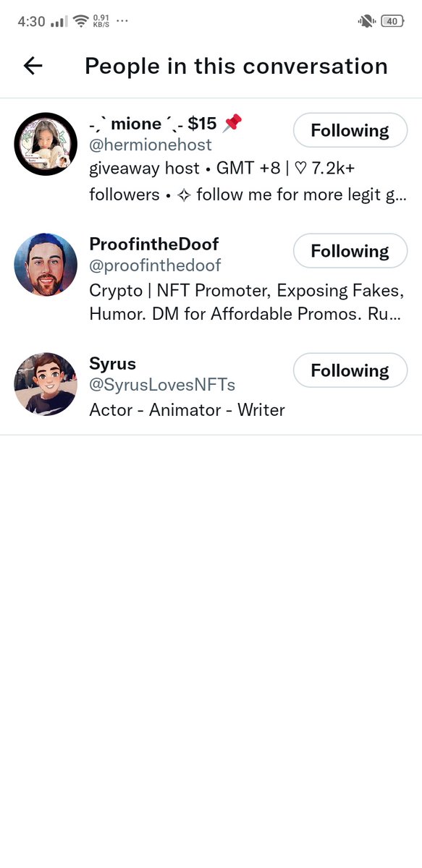The image size is (422, 868).
Task: Open Crypto NFT Promoter bio text
Action: 247,302
